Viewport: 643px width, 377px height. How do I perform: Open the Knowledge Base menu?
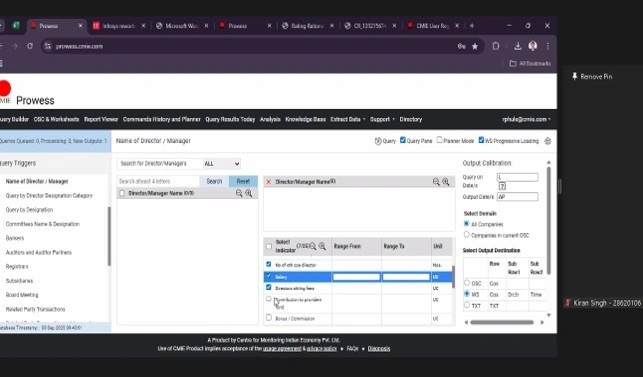306,119
